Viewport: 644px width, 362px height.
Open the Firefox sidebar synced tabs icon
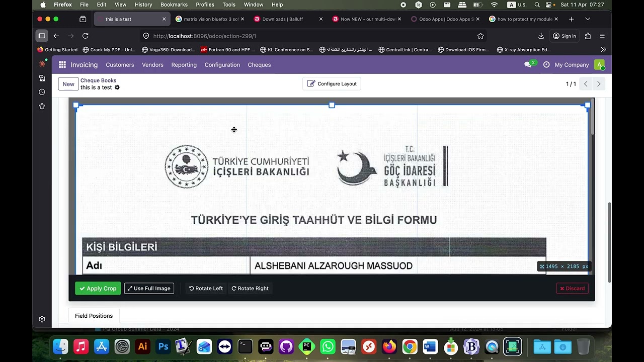[42, 78]
